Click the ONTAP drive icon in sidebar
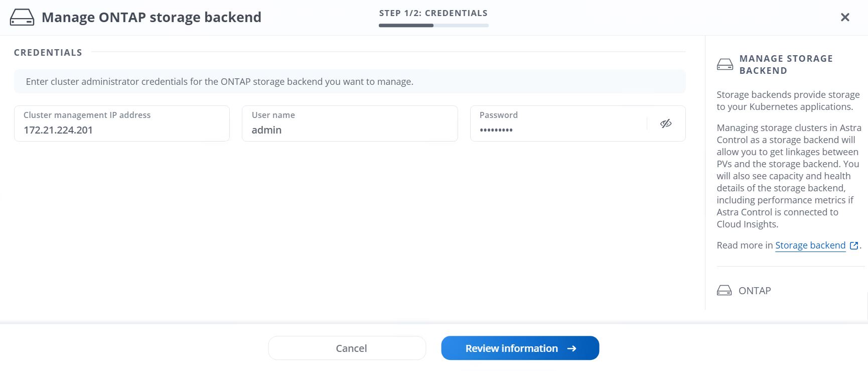868x371 pixels. (x=724, y=290)
